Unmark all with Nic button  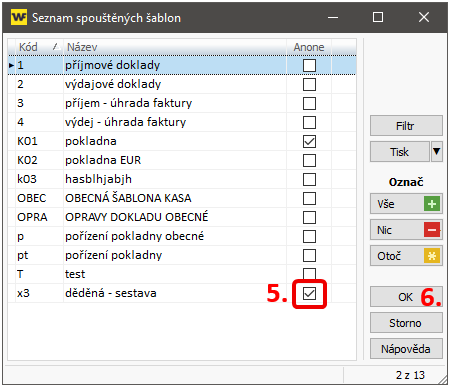pos(406,230)
